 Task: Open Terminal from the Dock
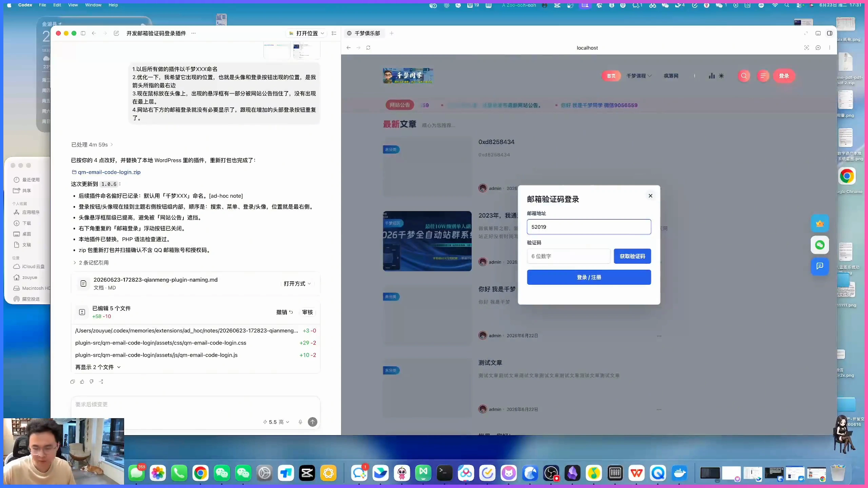coord(445,473)
